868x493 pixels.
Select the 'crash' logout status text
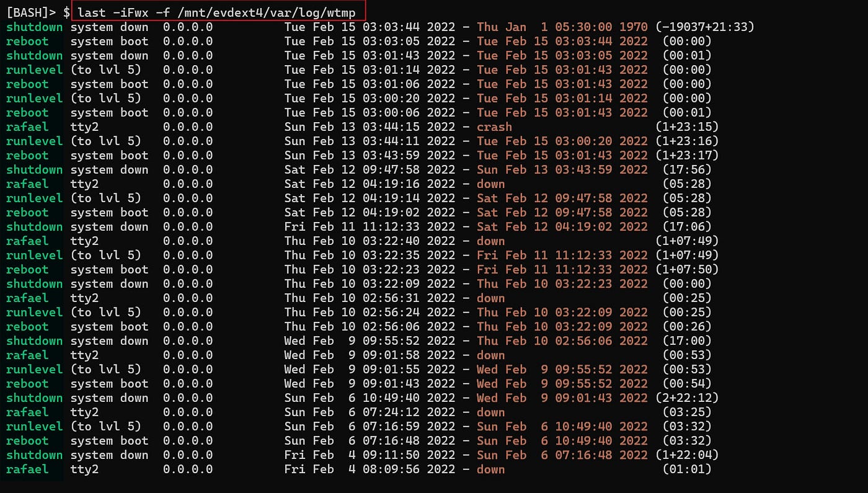pyautogui.click(x=494, y=127)
